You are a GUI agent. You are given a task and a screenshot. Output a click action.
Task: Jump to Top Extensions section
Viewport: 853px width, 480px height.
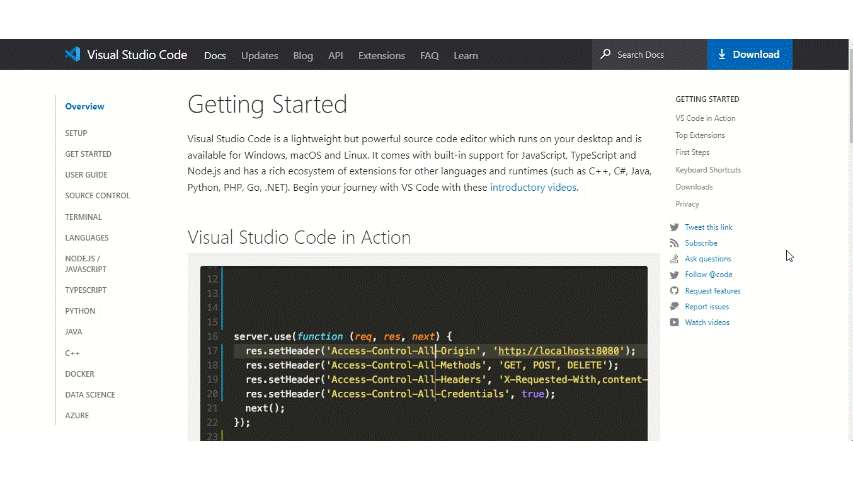(700, 135)
